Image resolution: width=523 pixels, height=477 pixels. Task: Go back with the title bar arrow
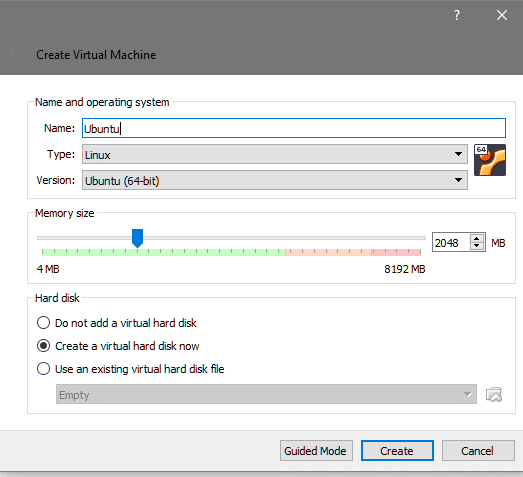click(x=14, y=53)
